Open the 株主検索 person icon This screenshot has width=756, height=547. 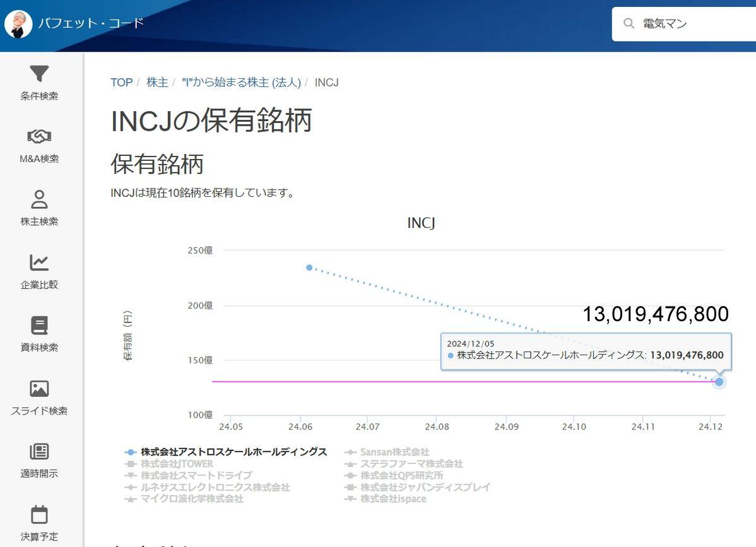pos(39,200)
